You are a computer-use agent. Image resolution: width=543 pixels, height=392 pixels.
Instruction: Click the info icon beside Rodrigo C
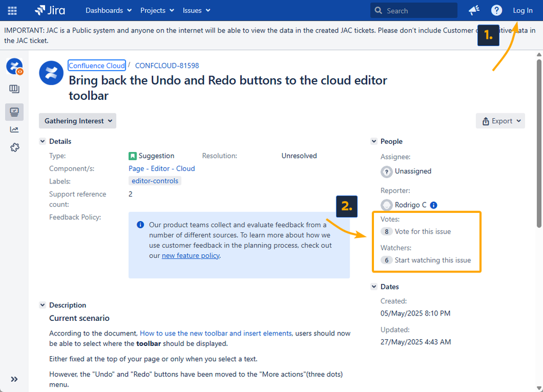(x=434, y=205)
